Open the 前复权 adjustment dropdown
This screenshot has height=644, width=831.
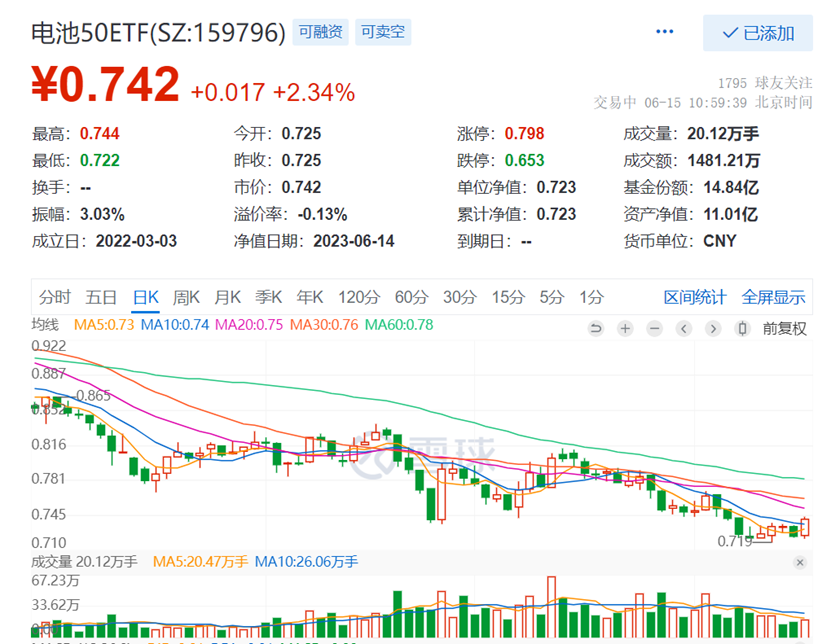[x=784, y=329]
